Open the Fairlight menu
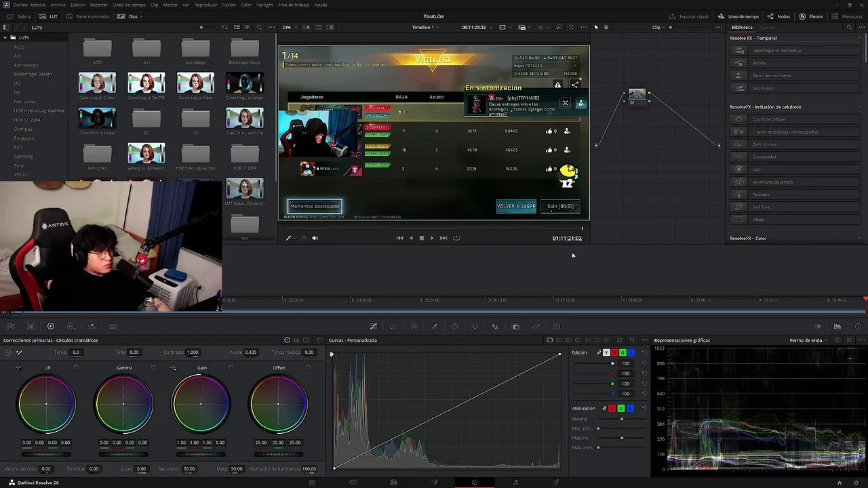Viewport: 868px width, 488px height. pyautogui.click(x=264, y=5)
